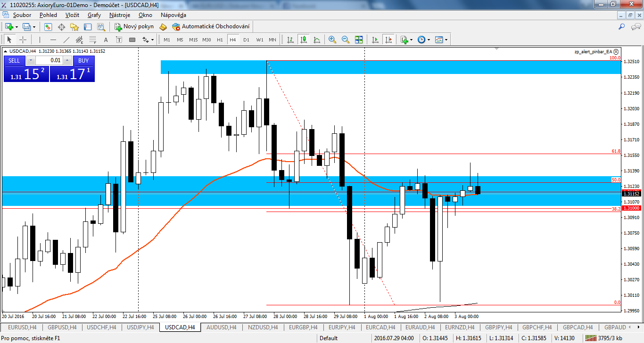The height and width of the screenshot is (343, 644).
Task: Switch to EURUSD,H4 chart tab
Action: pos(21,327)
